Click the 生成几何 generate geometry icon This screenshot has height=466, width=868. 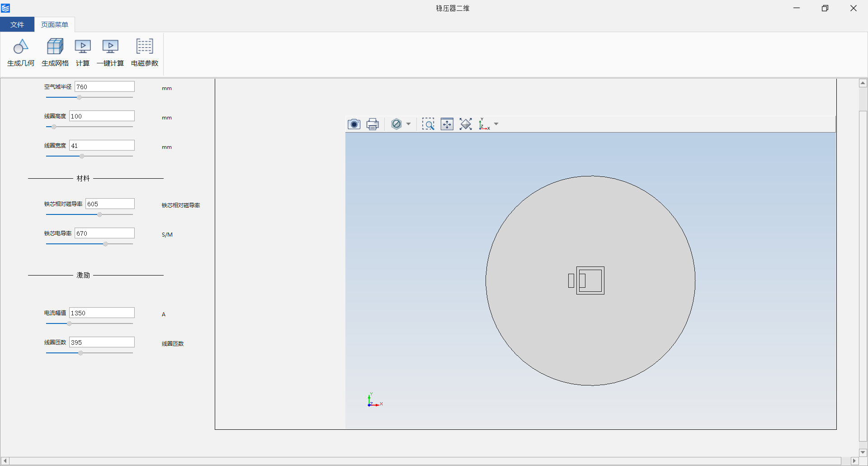21,46
